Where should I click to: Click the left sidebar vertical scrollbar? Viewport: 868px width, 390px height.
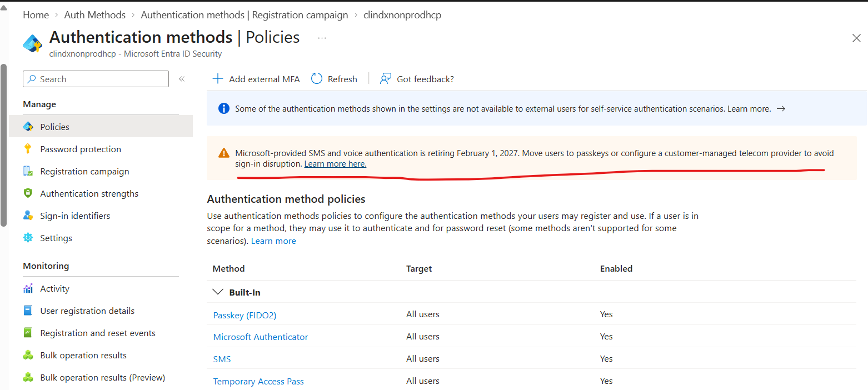[3, 144]
